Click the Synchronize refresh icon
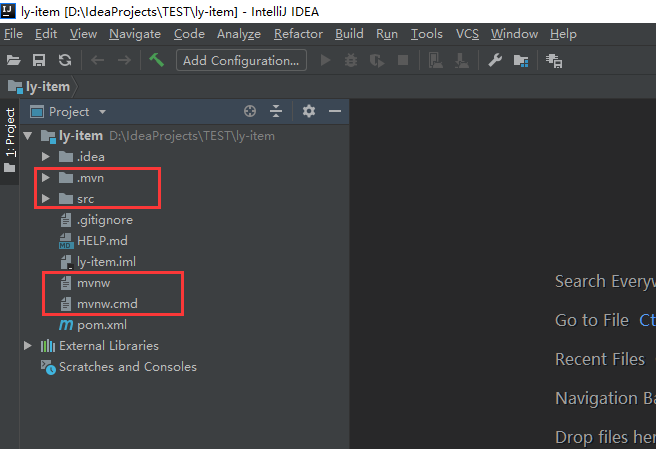The image size is (656, 449). tap(65, 61)
